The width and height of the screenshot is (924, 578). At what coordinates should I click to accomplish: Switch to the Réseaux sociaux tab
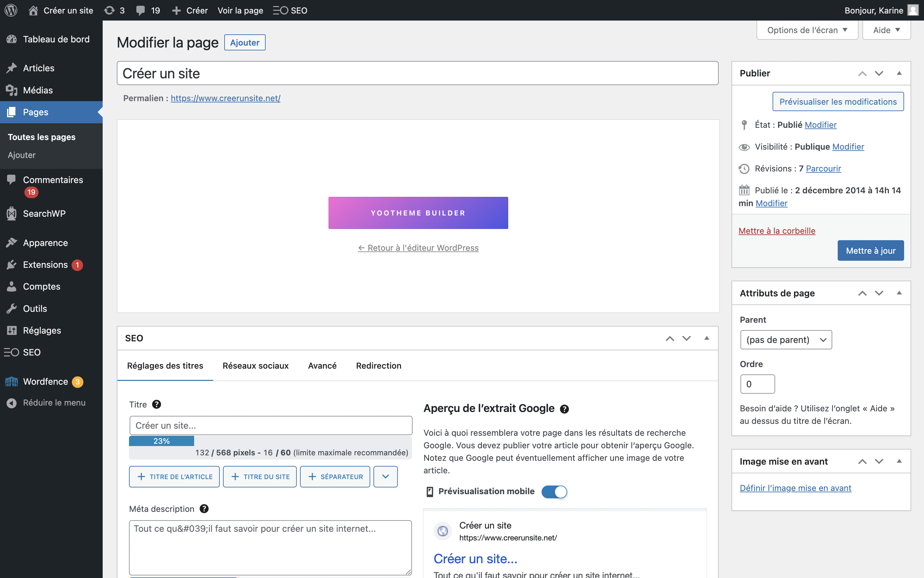[255, 365]
